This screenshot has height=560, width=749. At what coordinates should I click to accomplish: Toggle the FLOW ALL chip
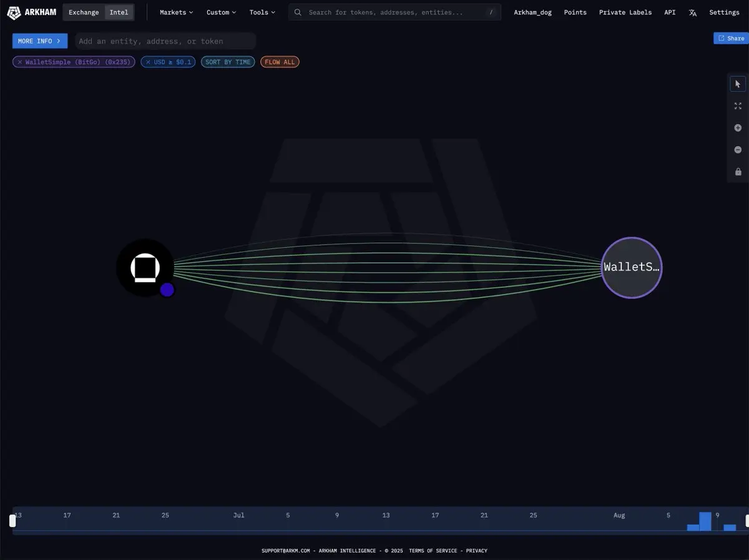coord(280,62)
